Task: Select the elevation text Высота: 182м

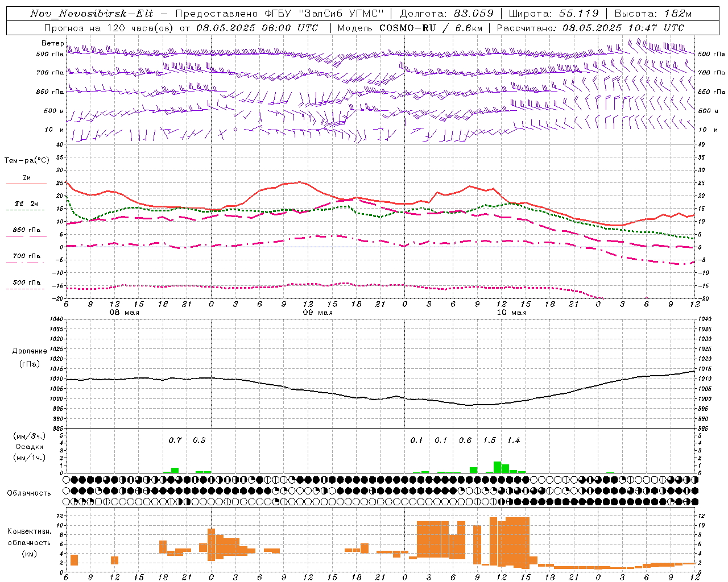Action: coord(653,14)
